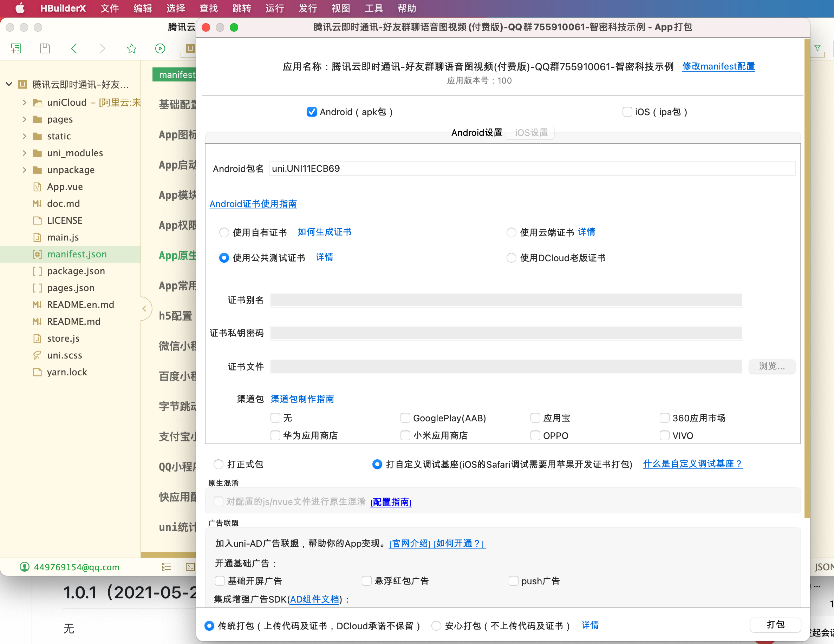Screen dimensions: 834x644
Task: Expand the static folder
Action: (x=25, y=136)
